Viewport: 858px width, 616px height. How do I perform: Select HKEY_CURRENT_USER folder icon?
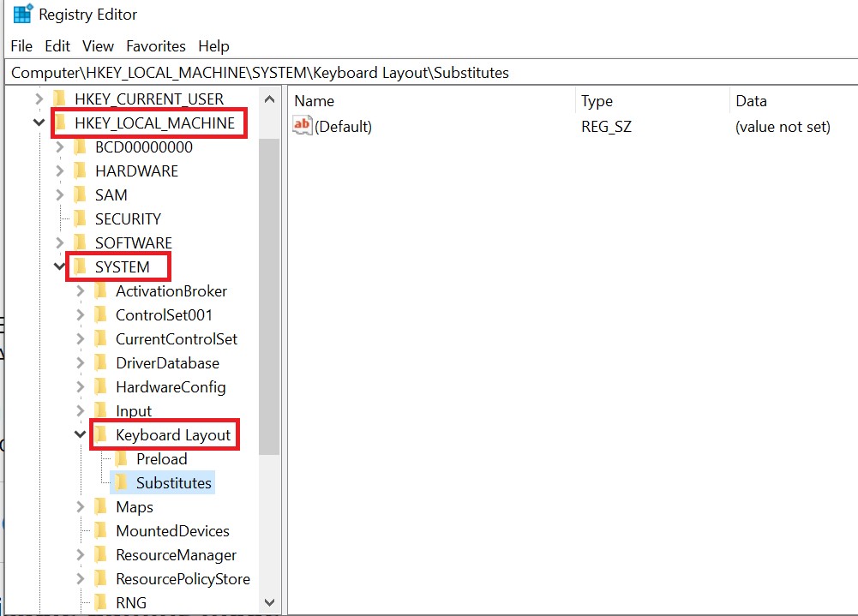pyautogui.click(x=60, y=99)
